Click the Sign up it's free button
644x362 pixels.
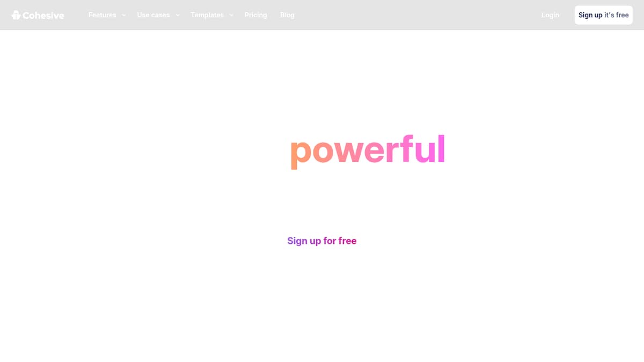[604, 15]
